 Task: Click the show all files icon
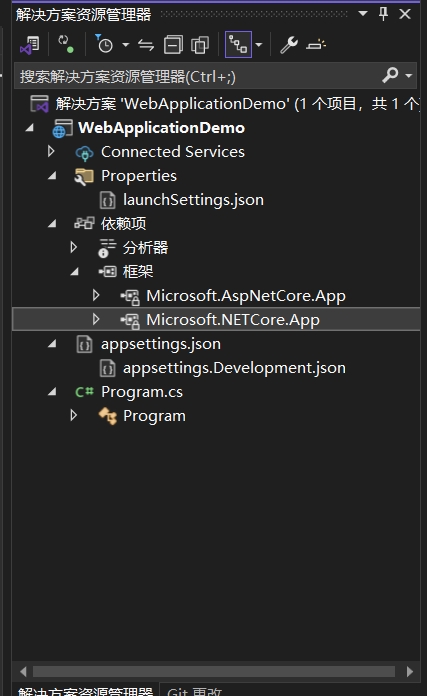click(200, 45)
